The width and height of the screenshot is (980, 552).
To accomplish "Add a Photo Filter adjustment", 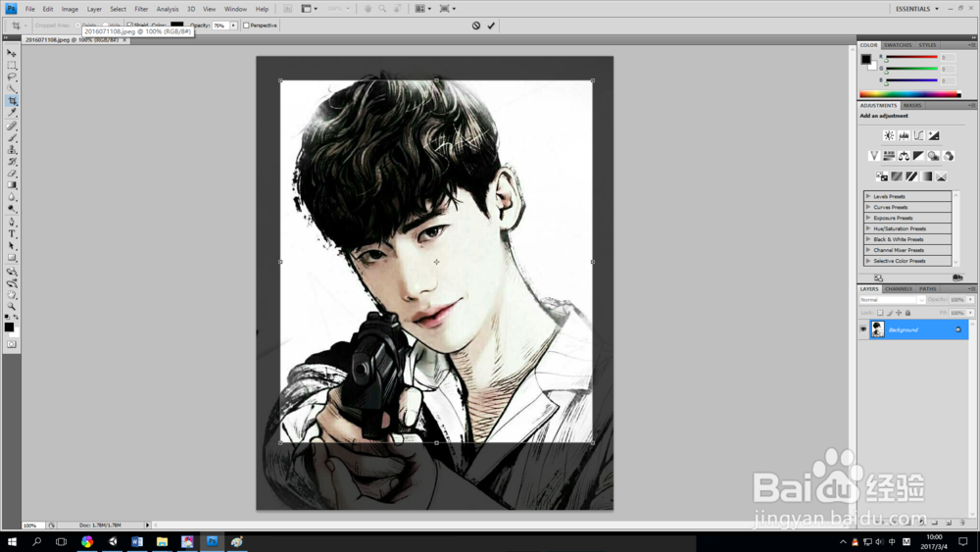I will 934,156.
